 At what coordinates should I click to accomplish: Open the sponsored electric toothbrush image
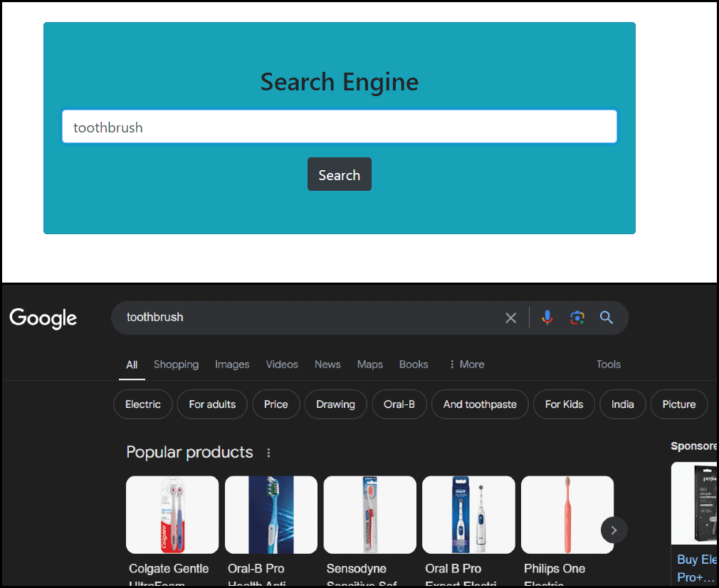click(x=694, y=503)
